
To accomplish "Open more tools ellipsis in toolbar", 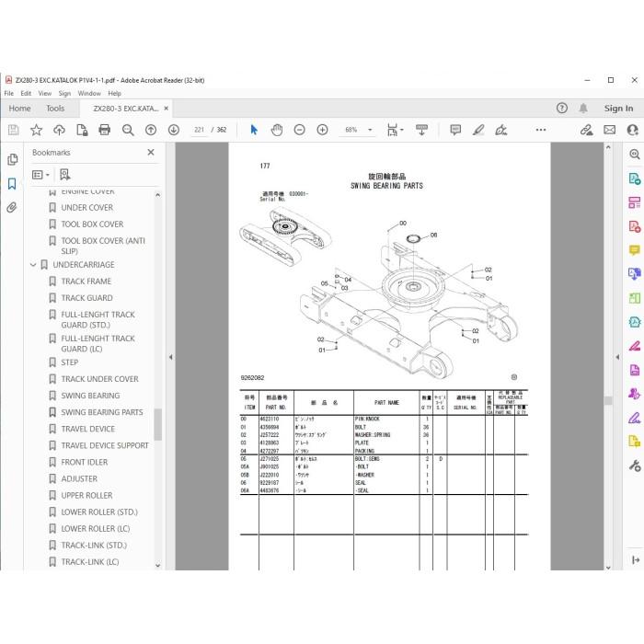I will [541, 130].
